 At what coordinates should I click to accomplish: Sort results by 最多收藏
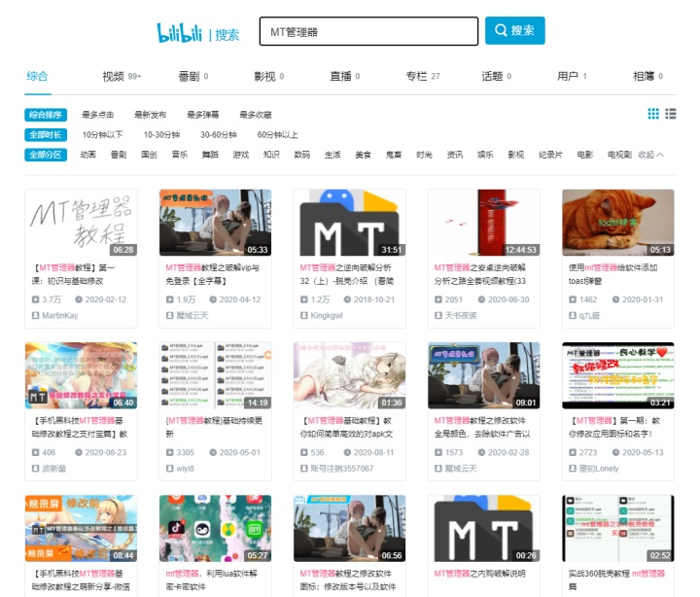[256, 115]
